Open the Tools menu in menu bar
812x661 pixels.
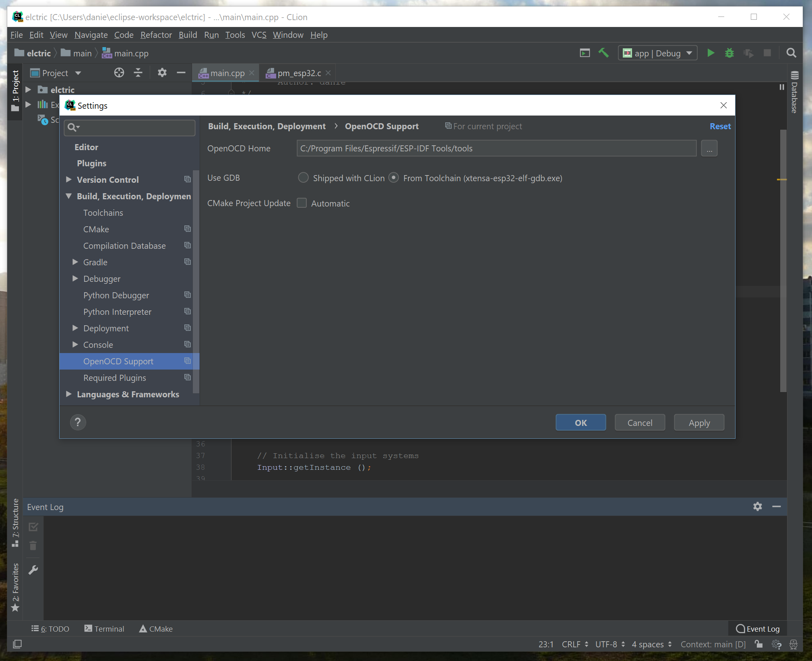235,34
